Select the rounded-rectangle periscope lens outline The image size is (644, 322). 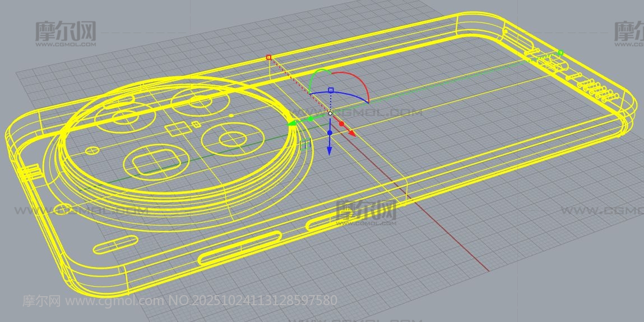pos(157,162)
